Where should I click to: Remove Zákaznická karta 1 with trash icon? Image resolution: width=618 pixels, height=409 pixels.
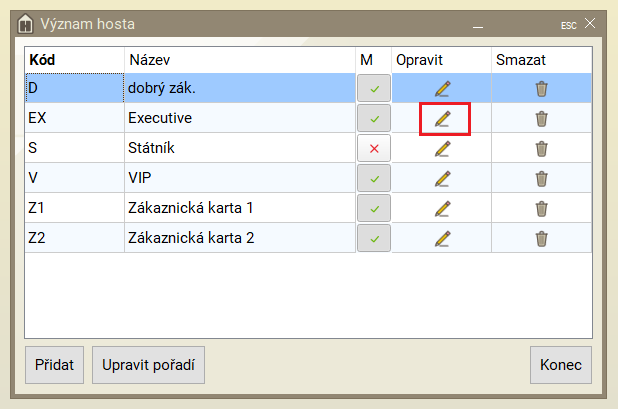pos(541,209)
